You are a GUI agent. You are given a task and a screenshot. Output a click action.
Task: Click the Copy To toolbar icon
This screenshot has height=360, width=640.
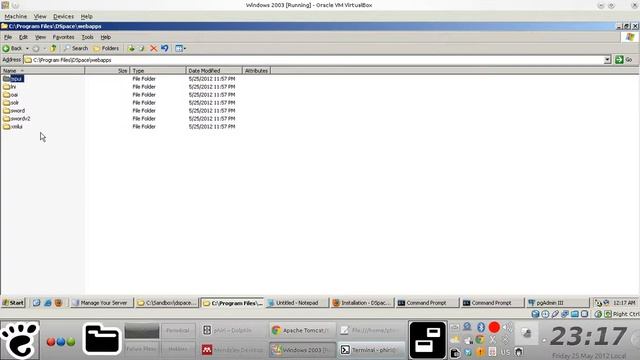tap(142, 48)
